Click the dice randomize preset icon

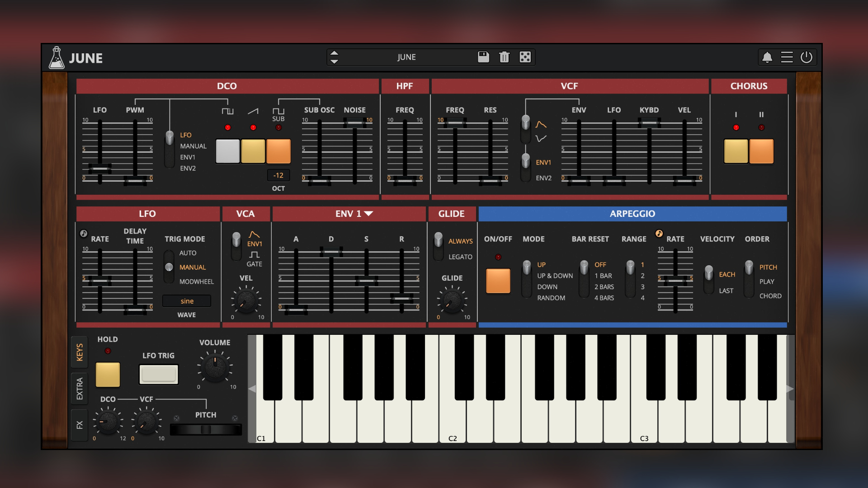525,57
